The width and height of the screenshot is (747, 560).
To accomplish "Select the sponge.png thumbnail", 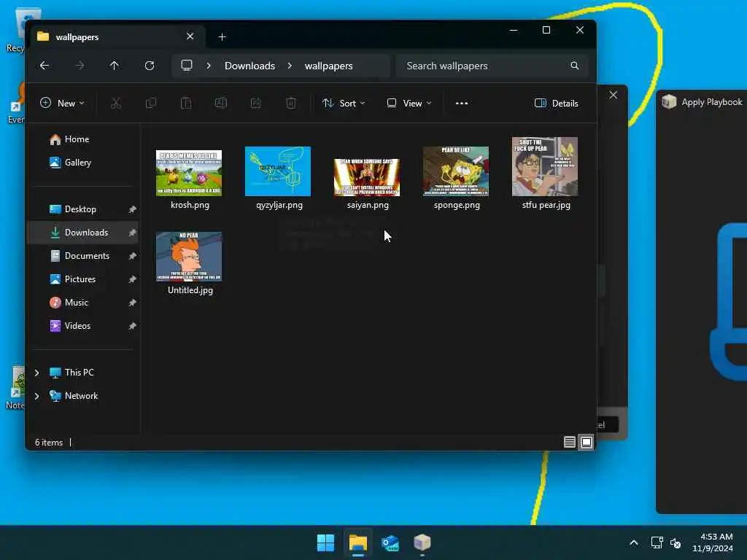I will 456,171.
